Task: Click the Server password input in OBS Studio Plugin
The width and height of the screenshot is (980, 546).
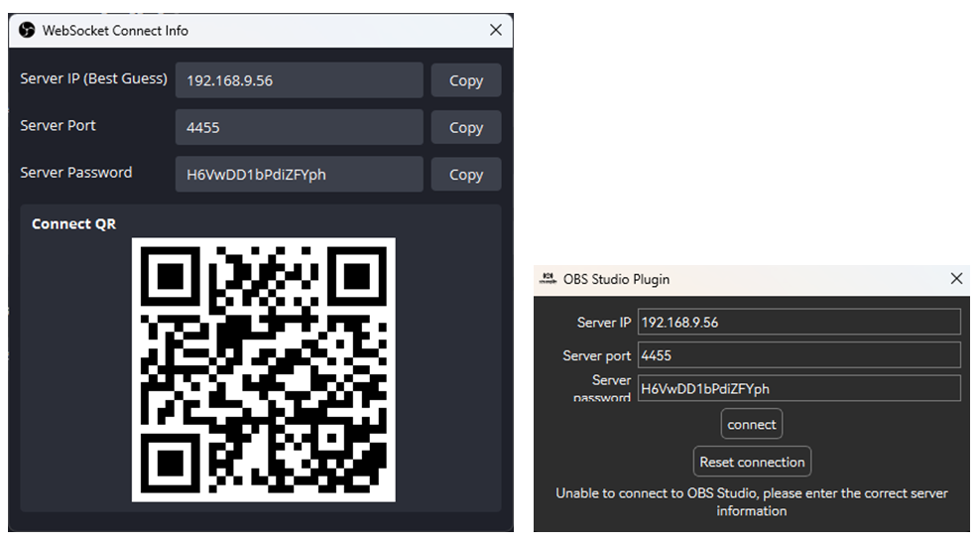Action: (x=798, y=388)
